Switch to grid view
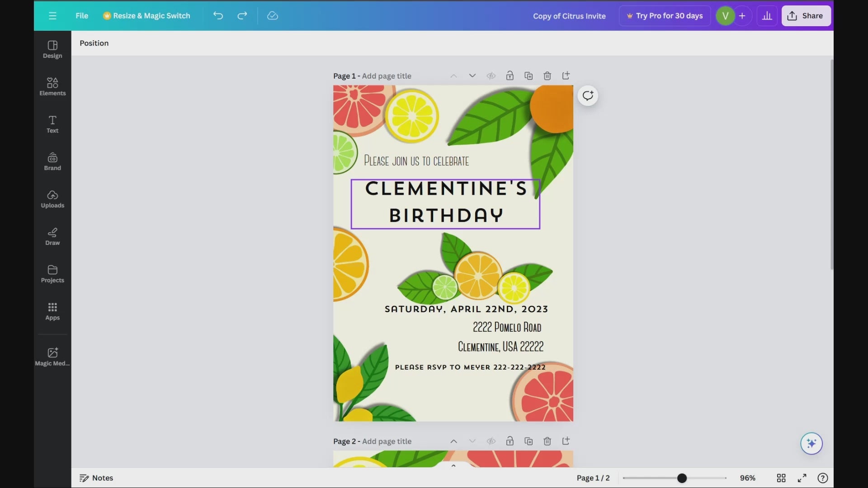 coord(781,478)
